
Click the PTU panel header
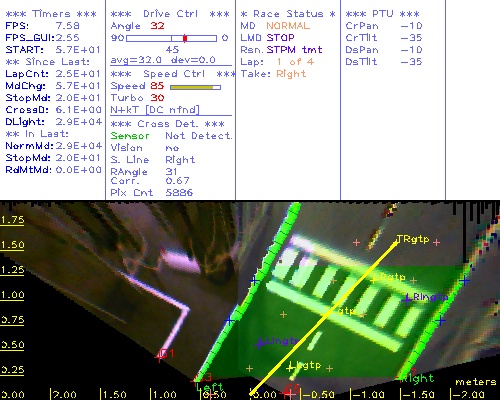pos(382,14)
